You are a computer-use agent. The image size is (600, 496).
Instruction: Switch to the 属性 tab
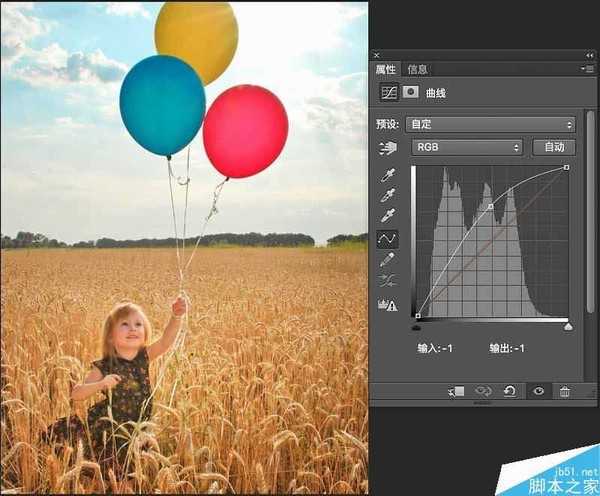[x=386, y=69]
